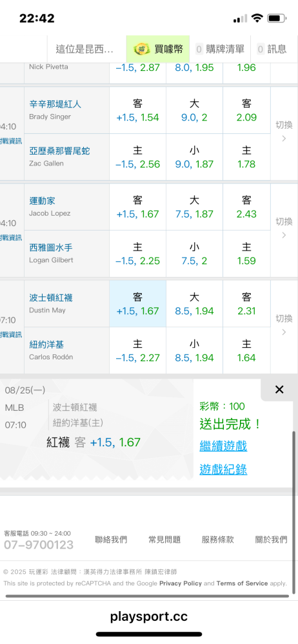The width and height of the screenshot is (298, 644).
Task: Tap the 22:42 clock in status bar
Action: pyautogui.click(x=37, y=18)
